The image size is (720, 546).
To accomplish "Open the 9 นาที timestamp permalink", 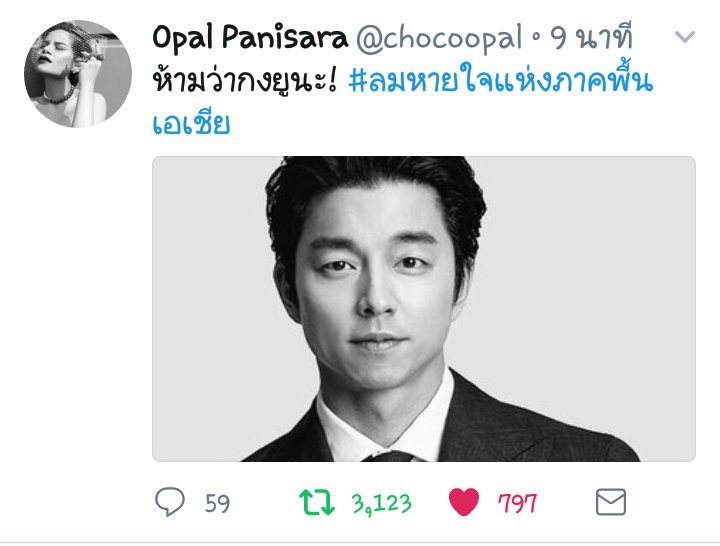I will pos(591,37).
